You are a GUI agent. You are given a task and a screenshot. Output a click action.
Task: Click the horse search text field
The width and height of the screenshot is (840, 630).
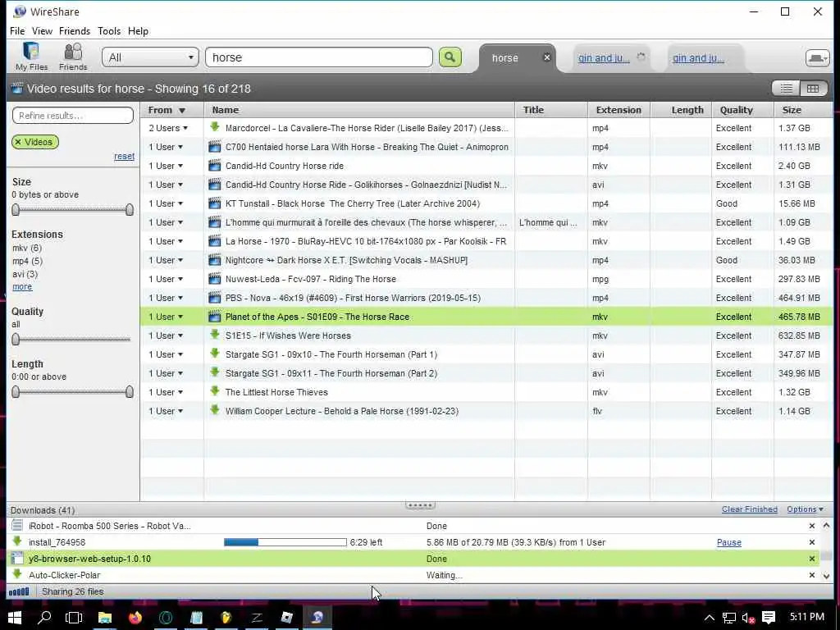pyautogui.click(x=319, y=57)
